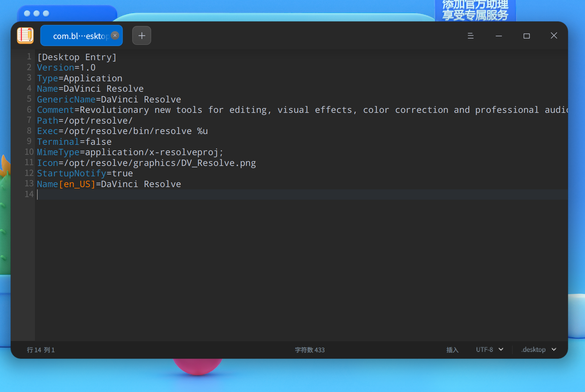
Task: Click the "Icon" key on line 11
Action: click(x=48, y=163)
